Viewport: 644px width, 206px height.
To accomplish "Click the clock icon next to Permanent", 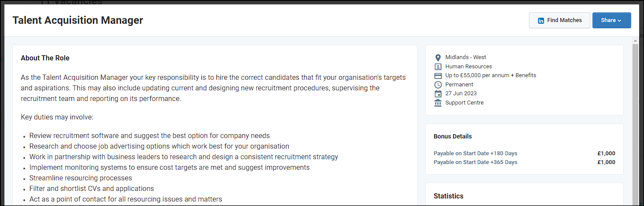I will pos(438,85).
